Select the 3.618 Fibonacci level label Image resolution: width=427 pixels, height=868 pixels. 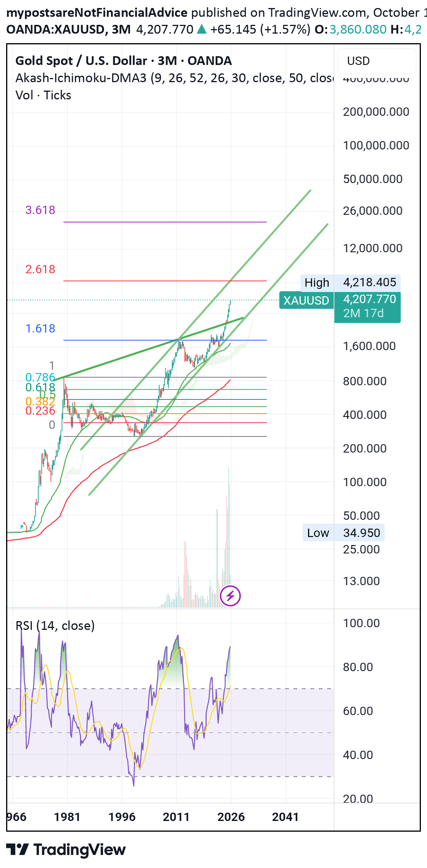[x=40, y=210]
